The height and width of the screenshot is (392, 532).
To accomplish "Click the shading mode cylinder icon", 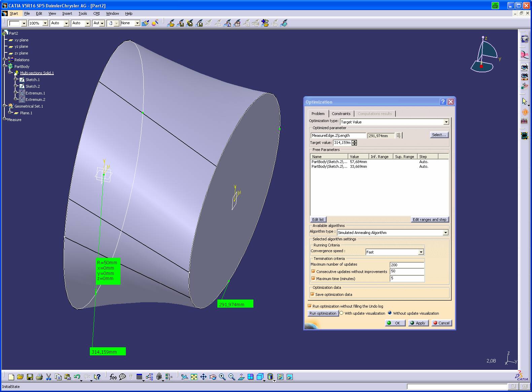I will pos(270,377).
